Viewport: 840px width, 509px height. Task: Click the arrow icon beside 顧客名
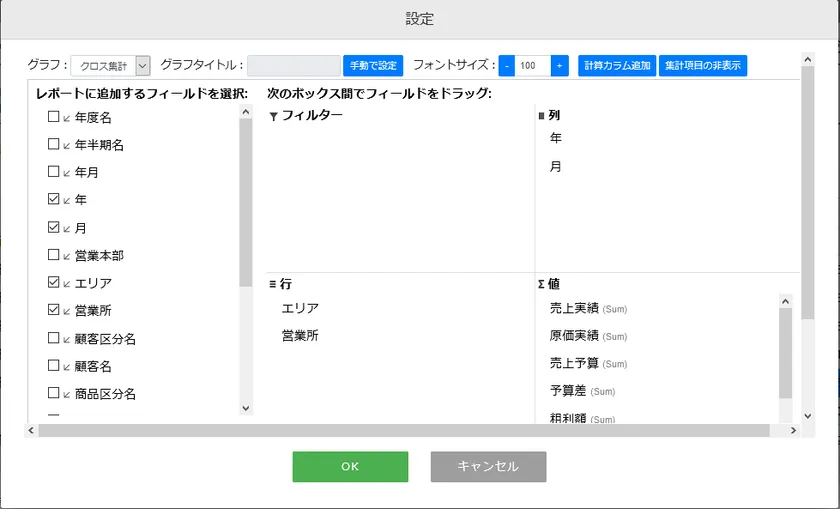[67, 367]
